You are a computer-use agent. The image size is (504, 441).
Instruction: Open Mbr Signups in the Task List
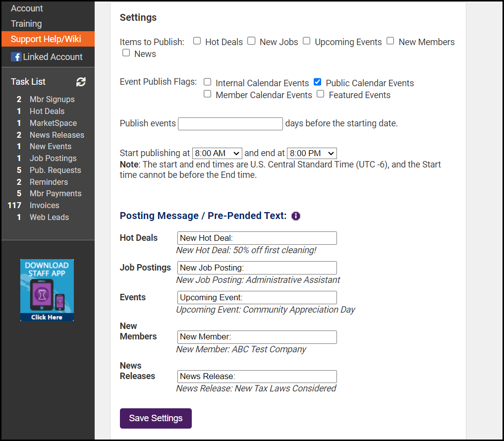[52, 100]
